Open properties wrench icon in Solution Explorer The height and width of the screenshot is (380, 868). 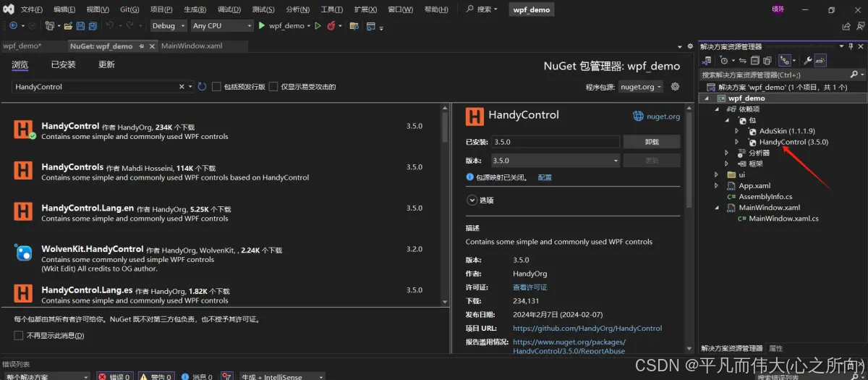pyautogui.click(x=808, y=61)
